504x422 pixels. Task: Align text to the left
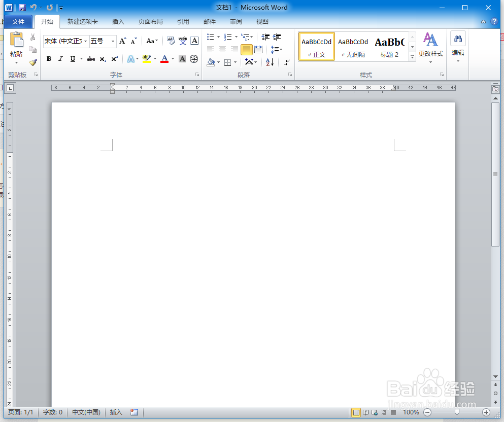click(x=211, y=50)
